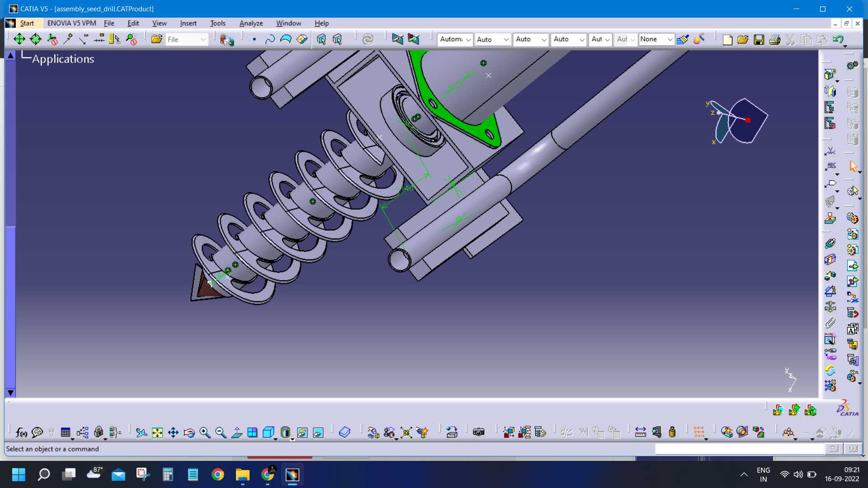
Task: Open the Analyze menu
Action: click(x=251, y=23)
